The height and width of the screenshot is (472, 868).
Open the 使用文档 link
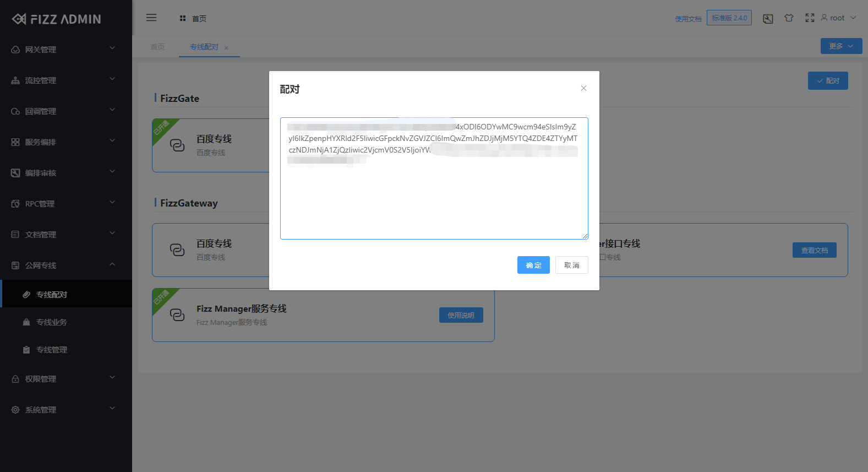click(688, 19)
